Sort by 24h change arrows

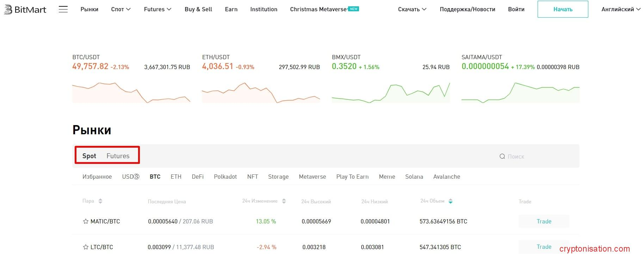coord(284,201)
